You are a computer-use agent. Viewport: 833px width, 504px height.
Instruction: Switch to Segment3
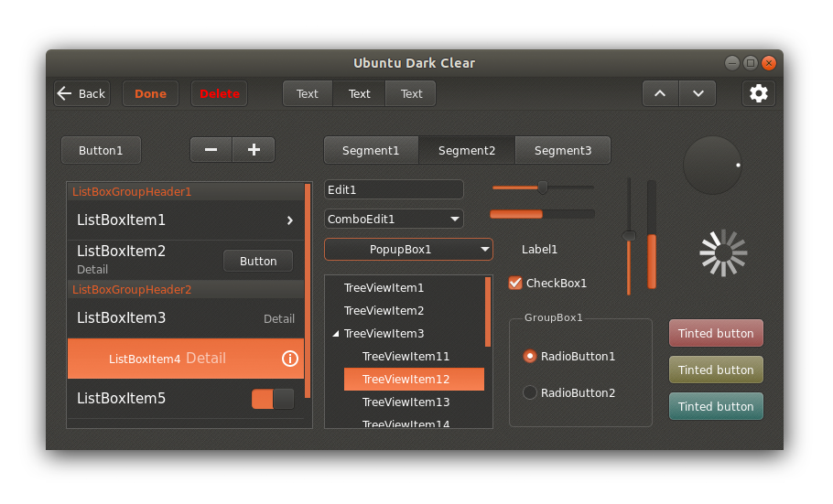563,150
